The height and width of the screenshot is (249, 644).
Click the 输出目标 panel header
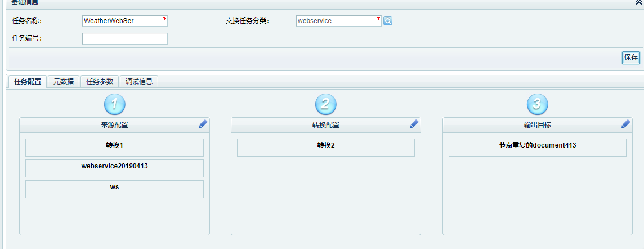(x=537, y=125)
